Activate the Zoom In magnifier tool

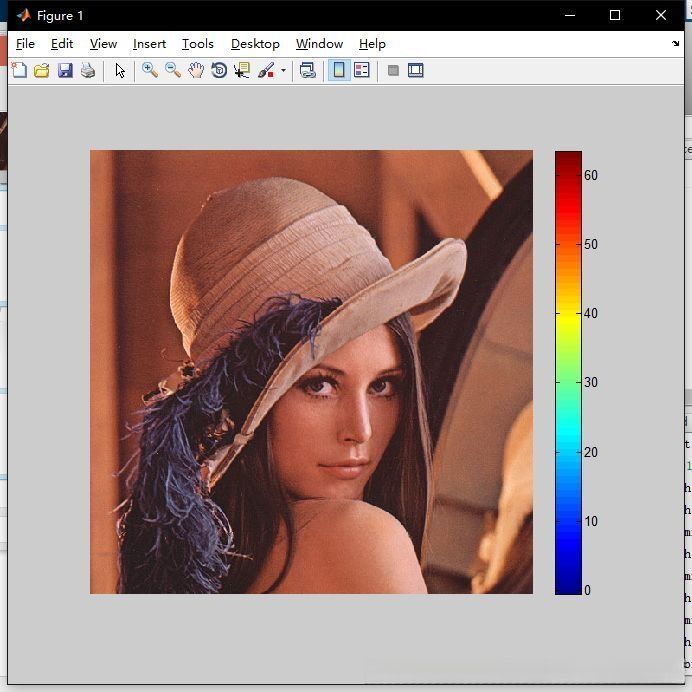click(150, 70)
